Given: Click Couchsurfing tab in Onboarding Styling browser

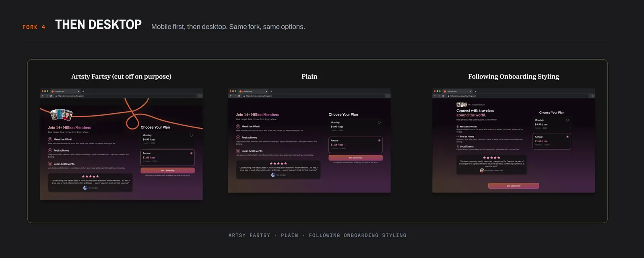Looking at the screenshot, I should pyautogui.click(x=458, y=92).
